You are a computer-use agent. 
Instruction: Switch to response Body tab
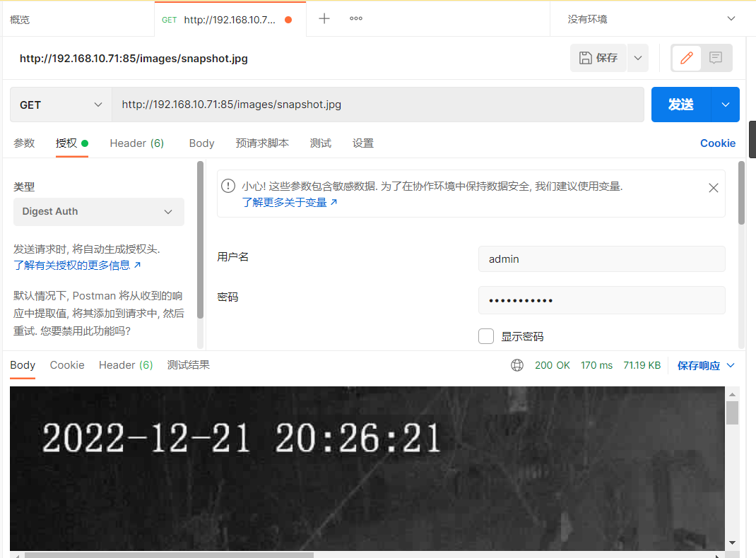point(23,365)
